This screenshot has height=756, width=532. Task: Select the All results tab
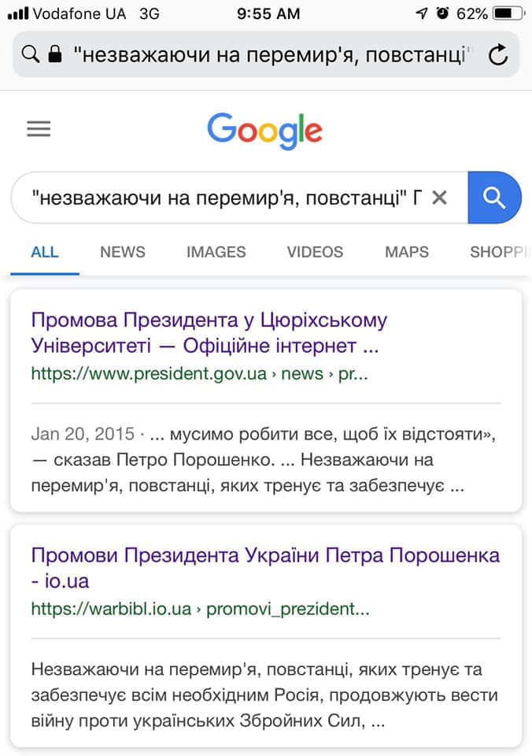click(x=45, y=252)
